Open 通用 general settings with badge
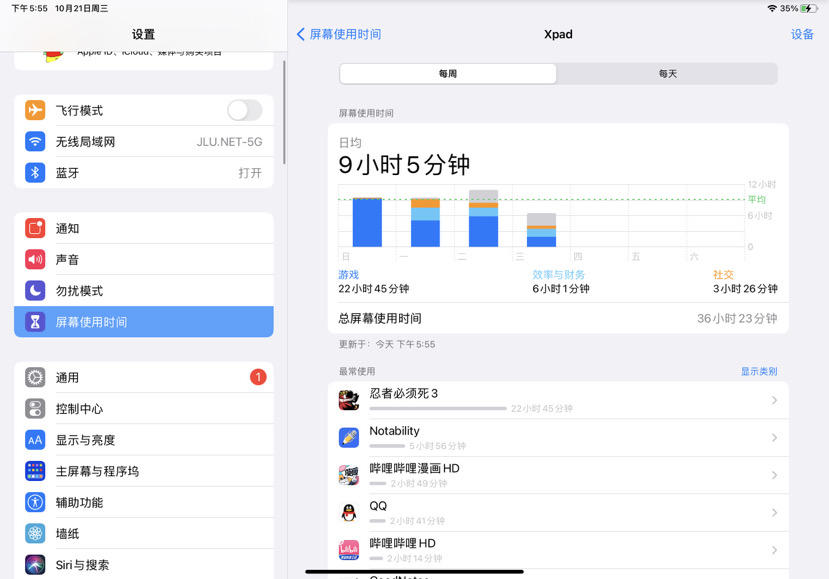Viewport: 829px width, 579px height. click(144, 378)
